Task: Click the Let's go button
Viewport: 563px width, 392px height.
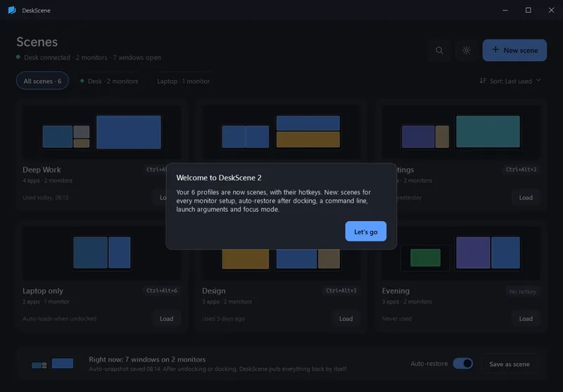Action: click(365, 231)
